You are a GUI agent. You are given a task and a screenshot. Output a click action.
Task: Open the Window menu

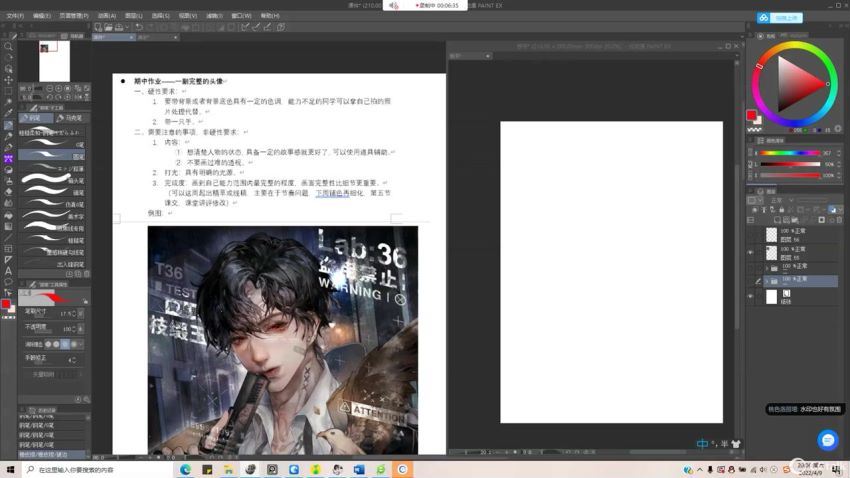(x=241, y=16)
